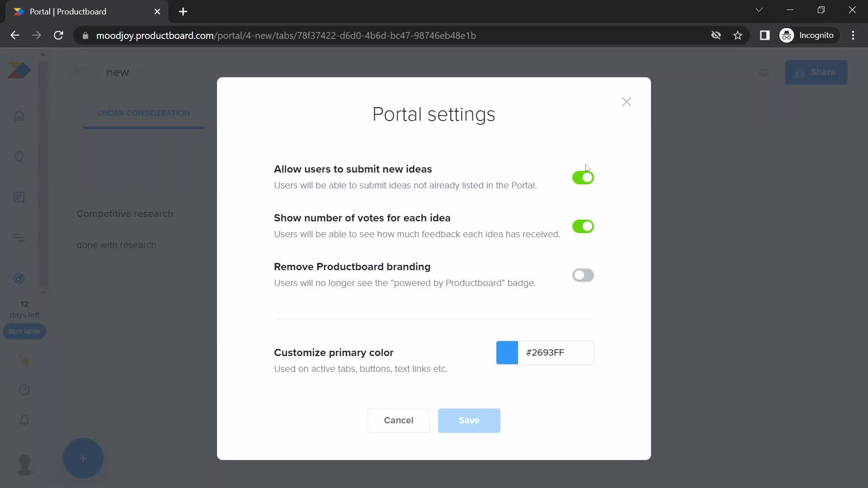This screenshot has width=868, height=488.
Task: Go back in browser history
Action: click(15, 35)
